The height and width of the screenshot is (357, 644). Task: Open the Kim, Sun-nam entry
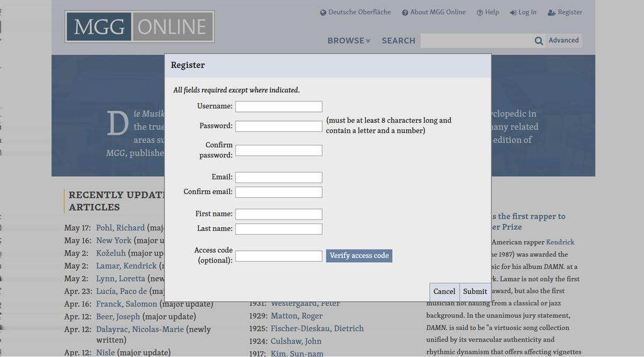[x=297, y=353]
